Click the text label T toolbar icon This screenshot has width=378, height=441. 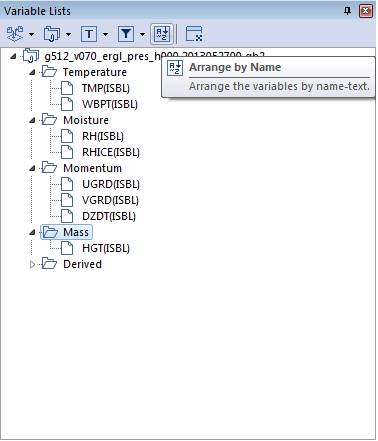[x=89, y=34]
